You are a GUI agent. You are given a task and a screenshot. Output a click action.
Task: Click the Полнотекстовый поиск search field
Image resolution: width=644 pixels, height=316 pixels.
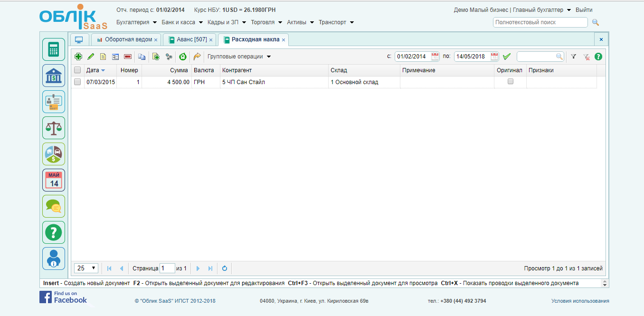540,22
